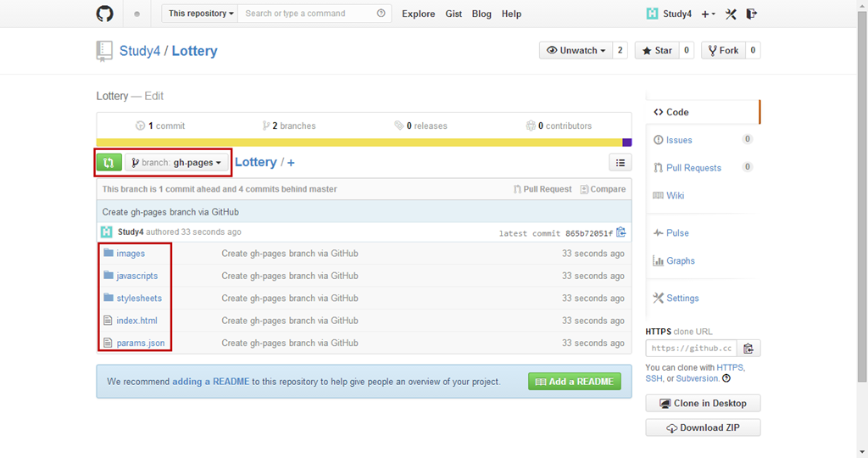The image size is (868, 458).
Task: Click the HTTPS clone URL field
Action: tap(691, 349)
